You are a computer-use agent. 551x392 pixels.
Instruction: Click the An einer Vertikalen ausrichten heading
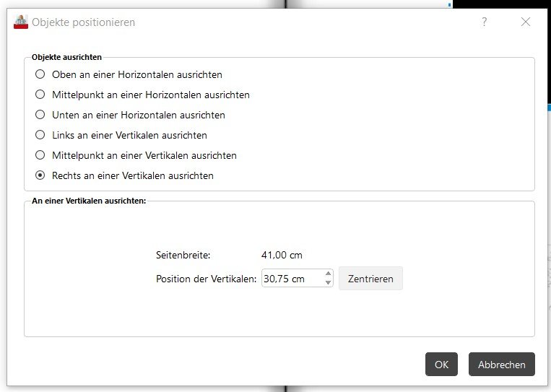pyautogui.click(x=89, y=201)
